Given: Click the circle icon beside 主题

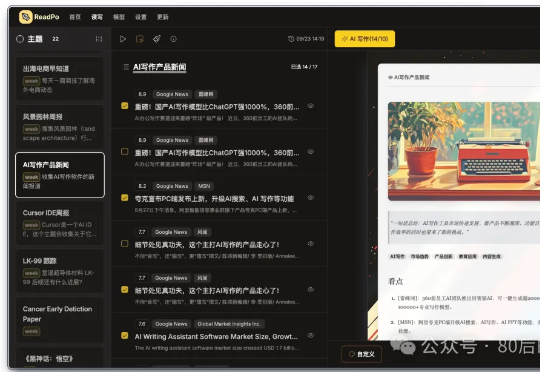Looking at the screenshot, I should [20, 39].
